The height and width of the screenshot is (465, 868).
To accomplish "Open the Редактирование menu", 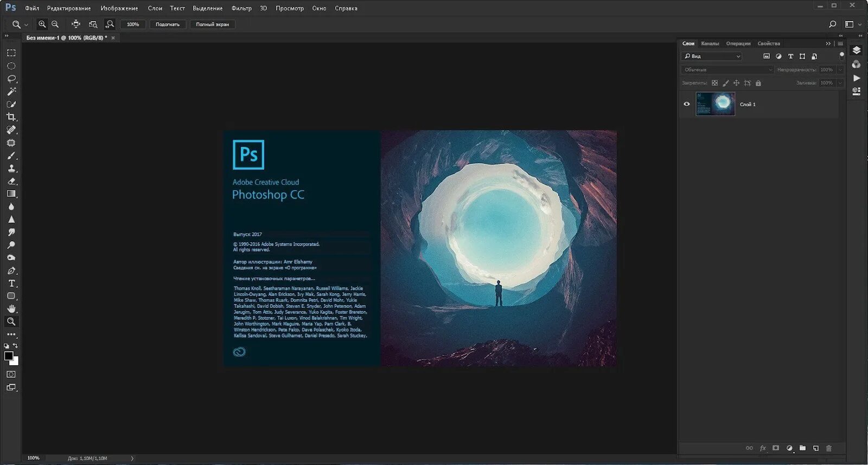I will point(69,8).
